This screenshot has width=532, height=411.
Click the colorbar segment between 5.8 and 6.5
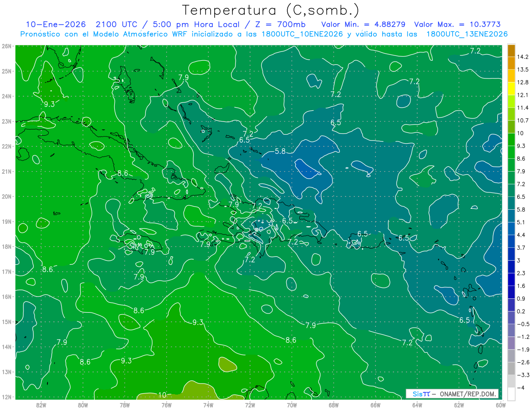tap(511, 203)
